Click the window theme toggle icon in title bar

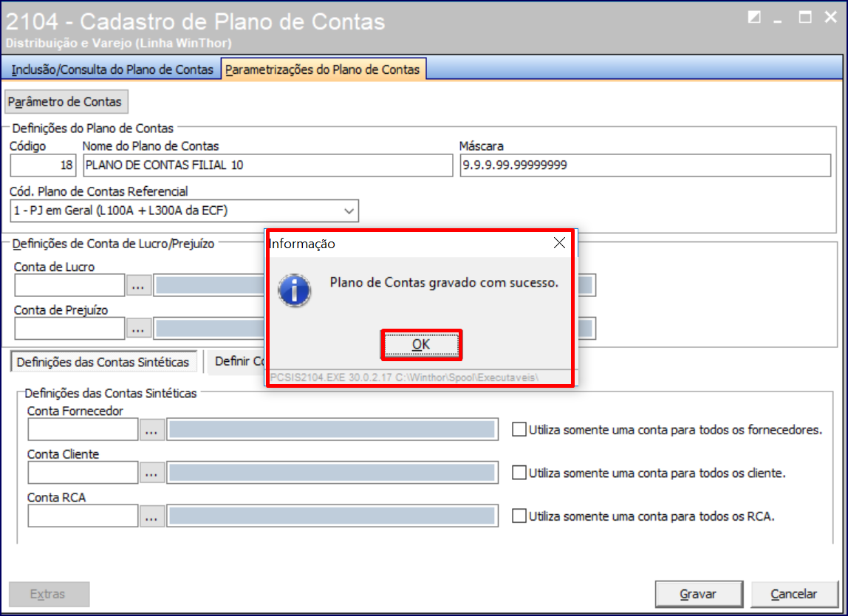pos(754,17)
